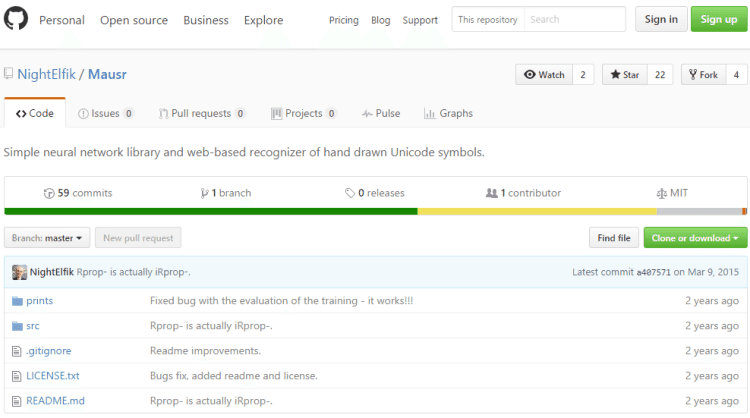The width and height of the screenshot is (750, 418).
Task: Click NightElfik's avatar in commit bar
Action: click(x=19, y=272)
